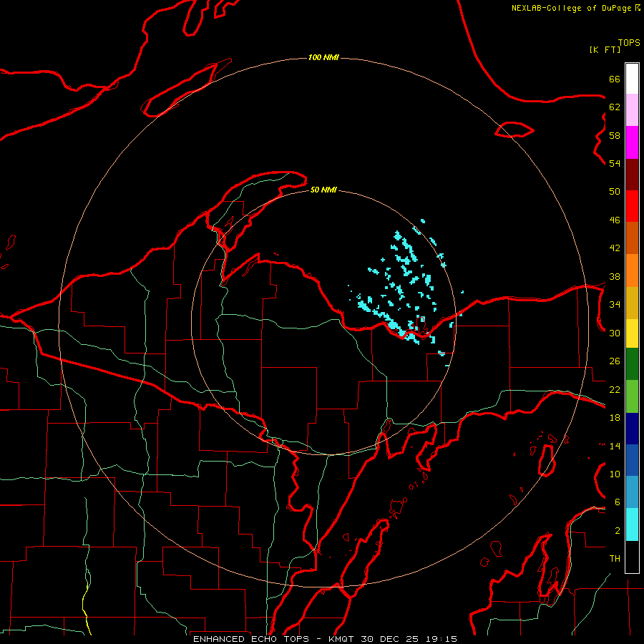Click the gold 38 kft legend swatch

pos(632,303)
